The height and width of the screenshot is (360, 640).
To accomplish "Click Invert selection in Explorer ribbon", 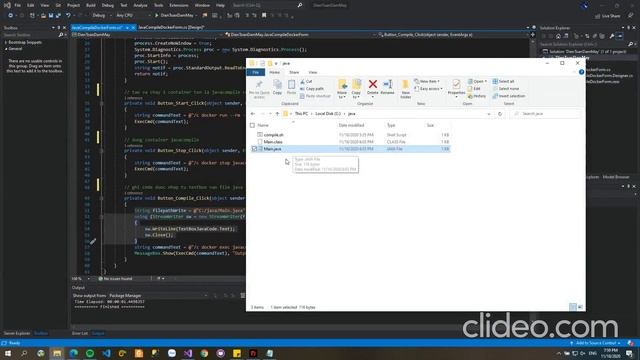I will pos(509,96).
